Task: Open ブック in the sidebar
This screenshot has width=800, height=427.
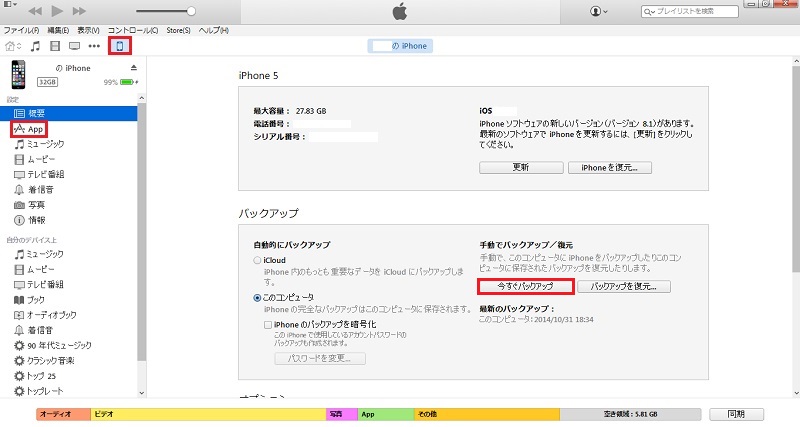Action: [x=30, y=300]
